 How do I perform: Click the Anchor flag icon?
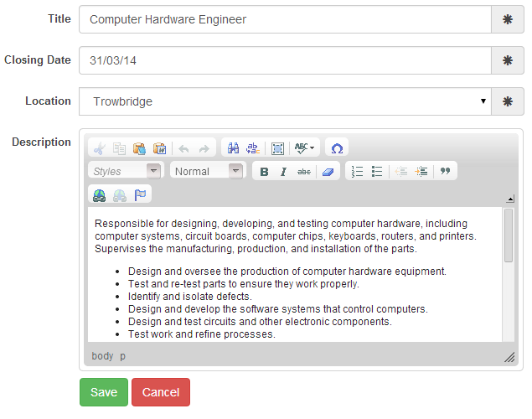point(140,195)
